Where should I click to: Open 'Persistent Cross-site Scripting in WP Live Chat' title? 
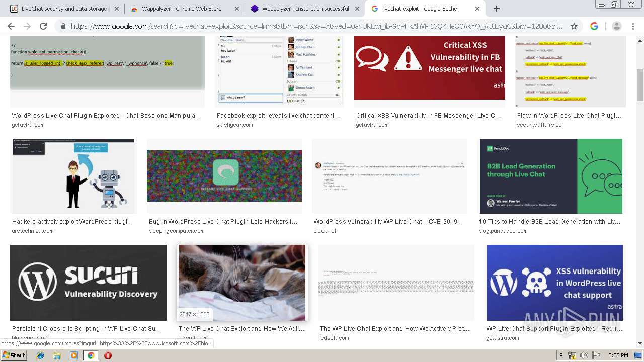(87, 329)
